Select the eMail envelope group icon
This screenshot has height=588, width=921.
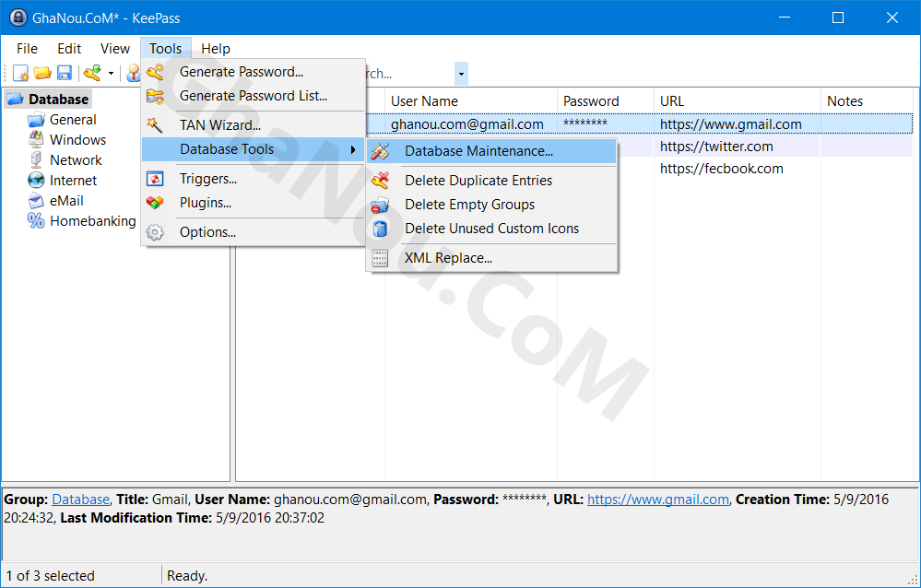(37, 201)
